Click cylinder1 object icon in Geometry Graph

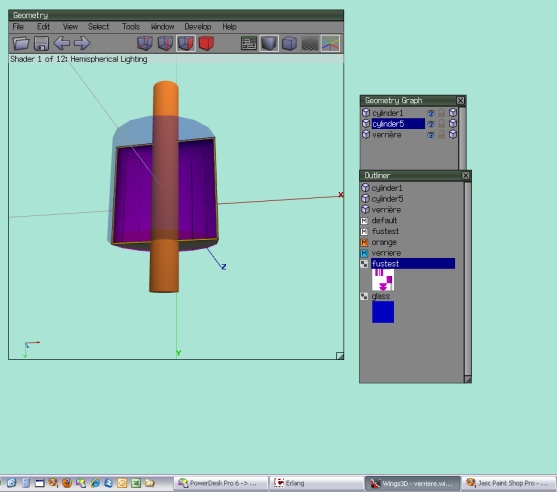click(x=366, y=113)
